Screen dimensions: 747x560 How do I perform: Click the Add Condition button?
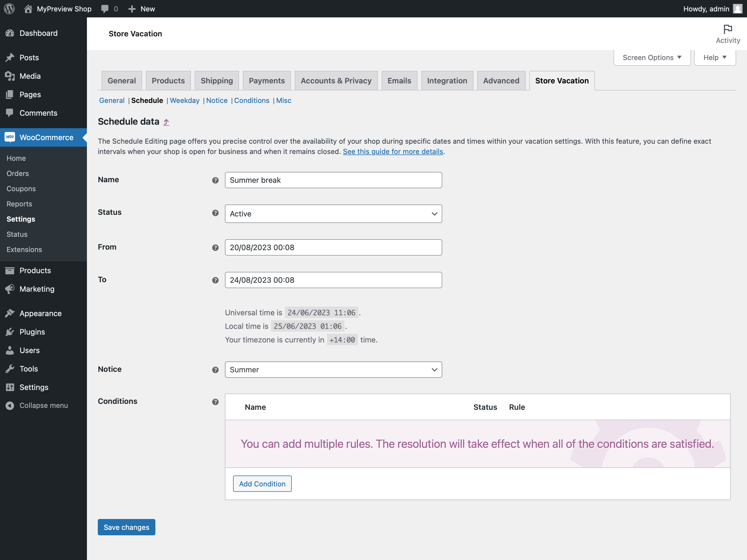(262, 484)
